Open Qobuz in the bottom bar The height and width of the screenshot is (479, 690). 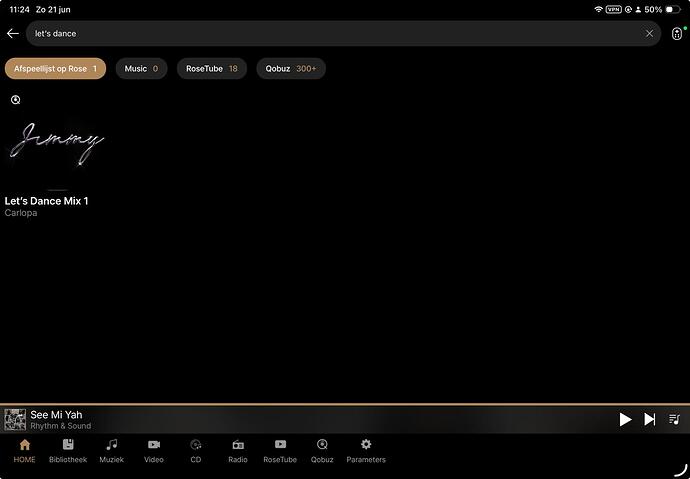pos(322,451)
